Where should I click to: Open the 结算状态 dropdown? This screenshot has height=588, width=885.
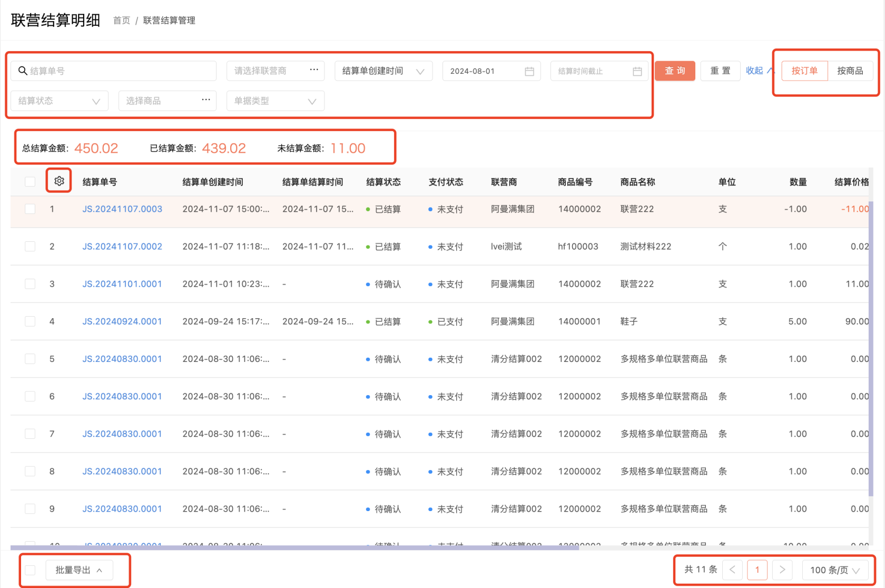tap(60, 101)
